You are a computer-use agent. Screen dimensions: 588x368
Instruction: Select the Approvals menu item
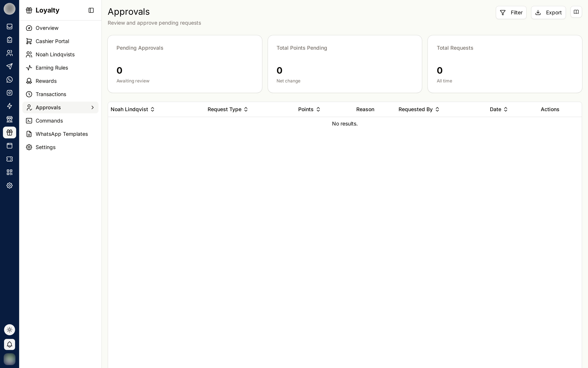coord(60,107)
